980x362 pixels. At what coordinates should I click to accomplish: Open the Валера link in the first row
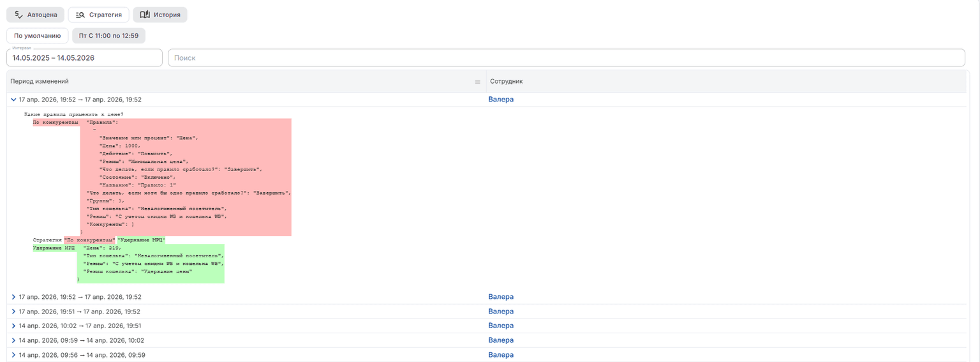[x=501, y=100]
